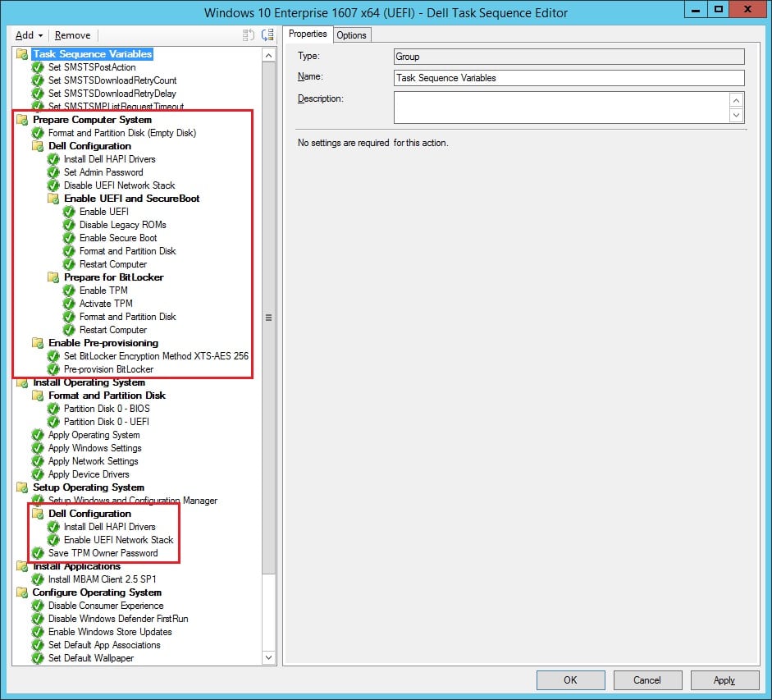Image resolution: width=772 pixels, height=700 pixels.
Task: Switch to the Options tab
Action: coord(351,35)
